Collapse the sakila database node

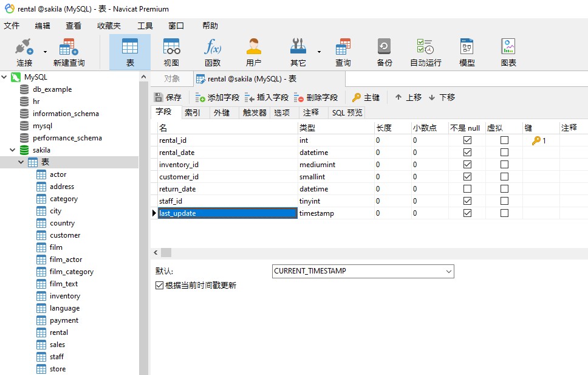click(12, 150)
